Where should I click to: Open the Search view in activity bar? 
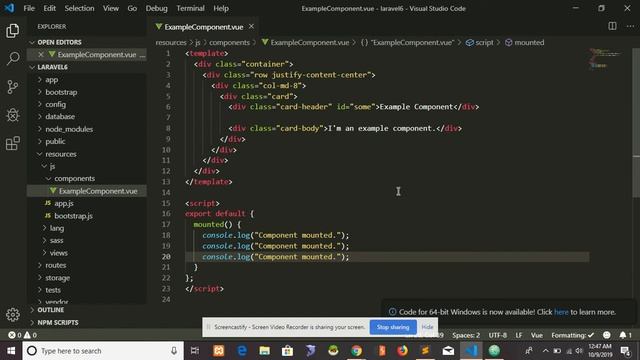13,59
